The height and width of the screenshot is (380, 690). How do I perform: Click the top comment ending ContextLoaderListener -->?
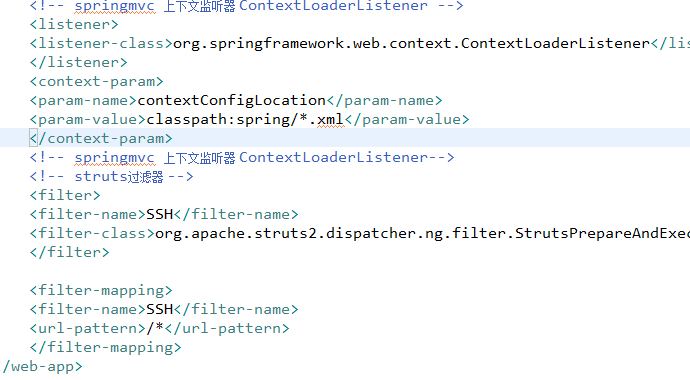pos(246,6)
